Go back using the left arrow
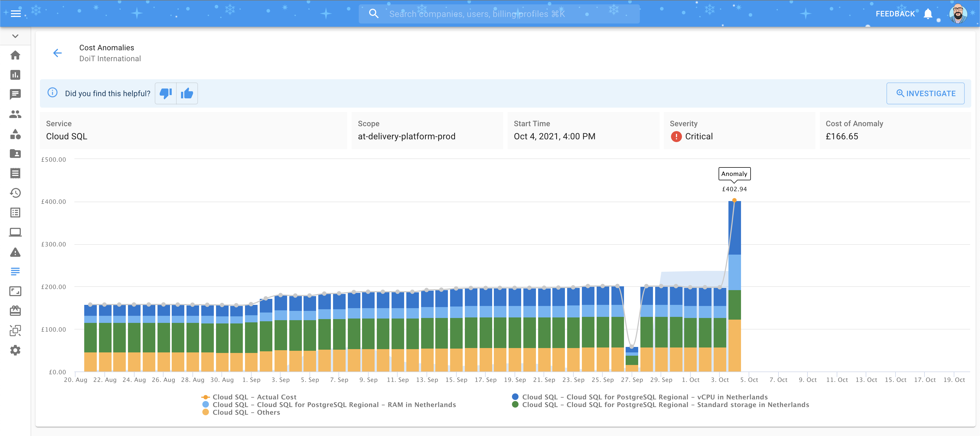Image resolution: width=980 pixels, height=436 pixels. click(x=57, y=53)
